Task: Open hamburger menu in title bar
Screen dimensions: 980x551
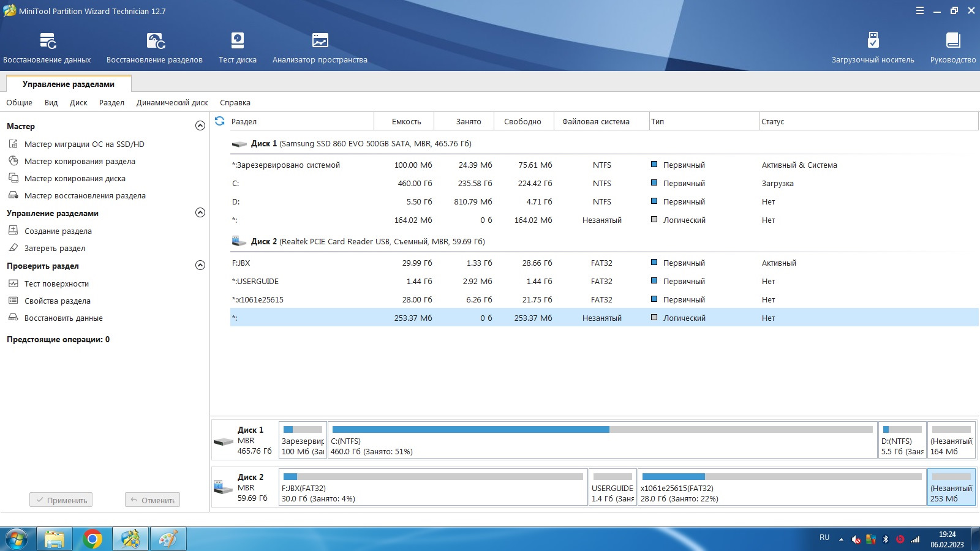Action: tap(920, 11)
